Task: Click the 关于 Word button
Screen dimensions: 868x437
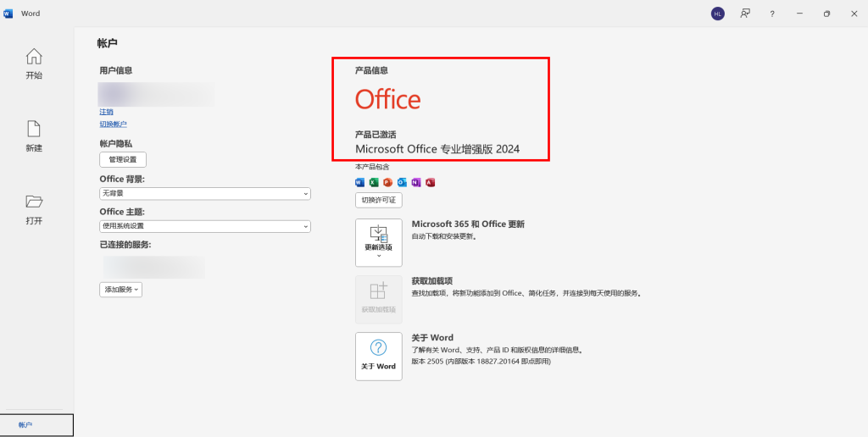Action: tap(379, 357)
